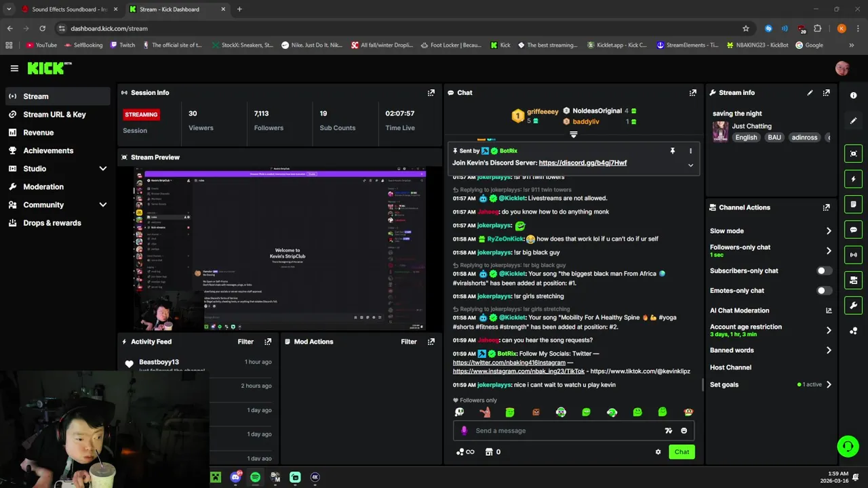Click the translate icon in message box
Screen dimensions: 868x488
pos(669,430)
